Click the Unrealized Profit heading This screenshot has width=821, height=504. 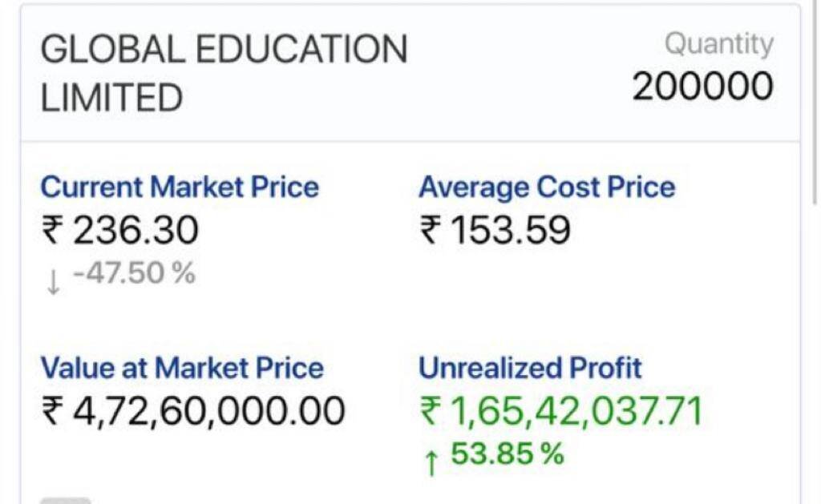pos(530,368)
